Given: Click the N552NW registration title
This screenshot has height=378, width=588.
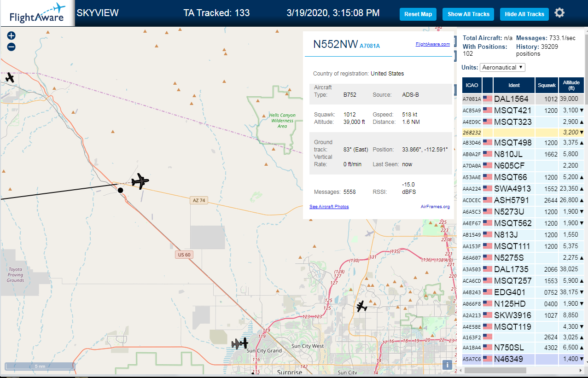Looking at the screenshot, I should 336,44.
